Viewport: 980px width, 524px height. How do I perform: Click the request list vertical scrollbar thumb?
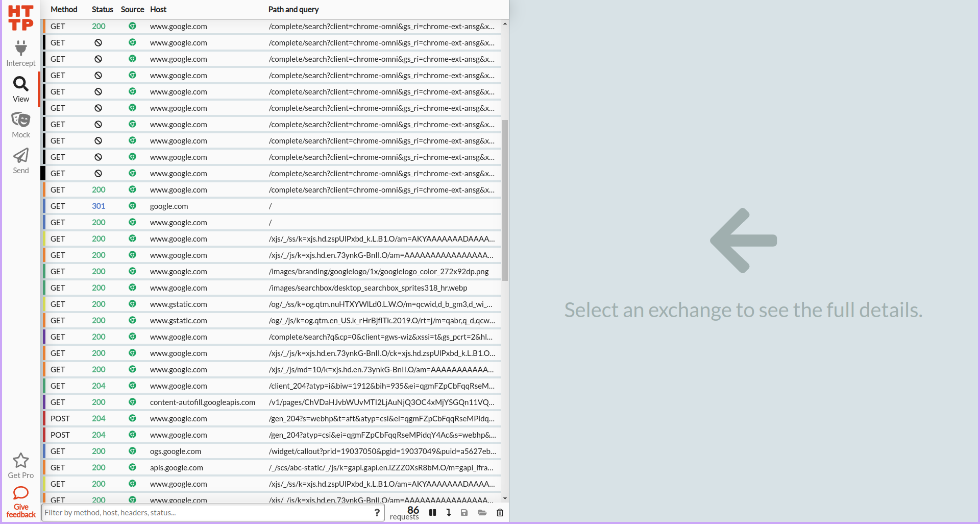point(505,200)
